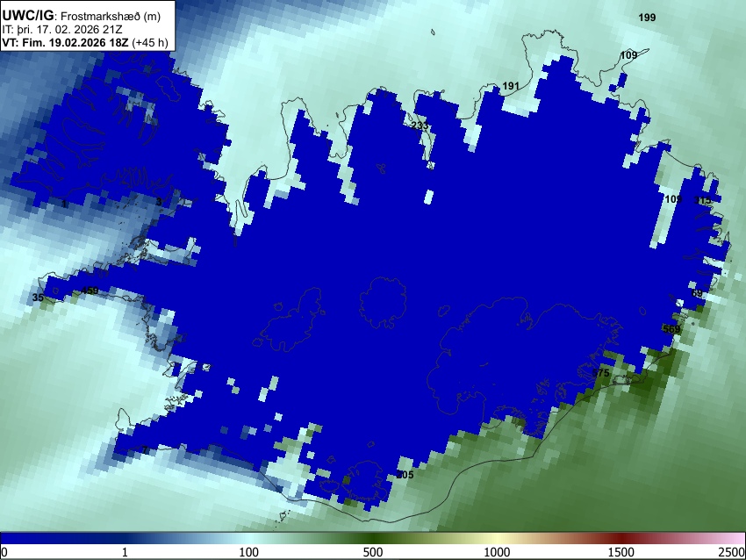
Task: Click the dark red section of the colorbar
Action: 620,539
